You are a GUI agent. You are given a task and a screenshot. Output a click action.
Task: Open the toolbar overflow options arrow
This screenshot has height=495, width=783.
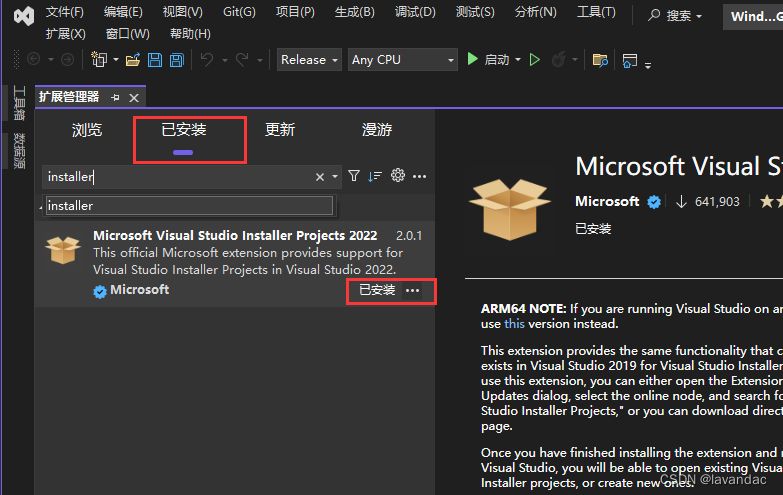[648, 65]
